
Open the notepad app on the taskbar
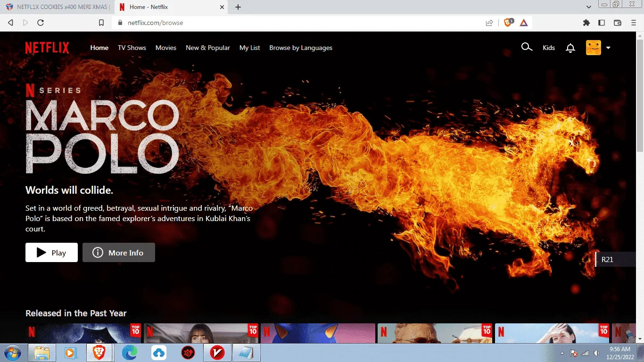(x=247, y=353)
